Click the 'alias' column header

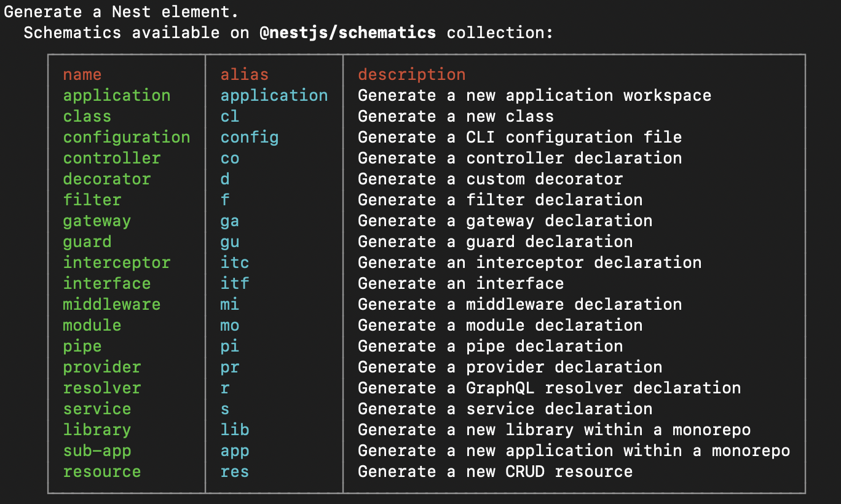pos(245,75)
